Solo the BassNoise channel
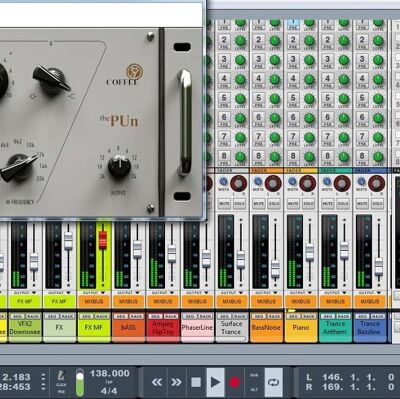The image size is (400, 399). click(274, 203)
